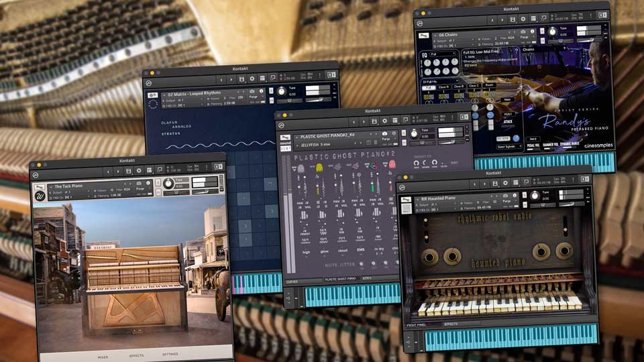The height and width of the screenshot is (362, 644).
Task: Toggle Mute button in Plastic Ghost Piano header
Action: [x=404, y=142]
